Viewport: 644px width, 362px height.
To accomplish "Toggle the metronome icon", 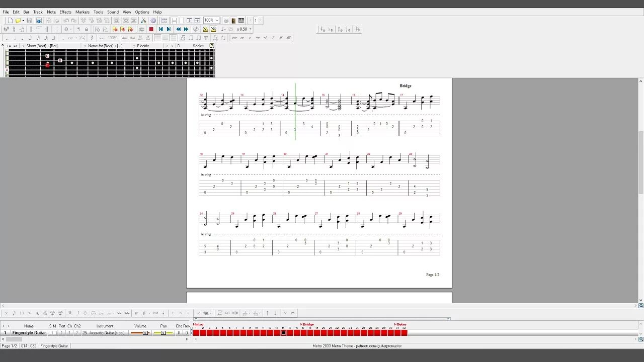I will click(x=205, y=29).
